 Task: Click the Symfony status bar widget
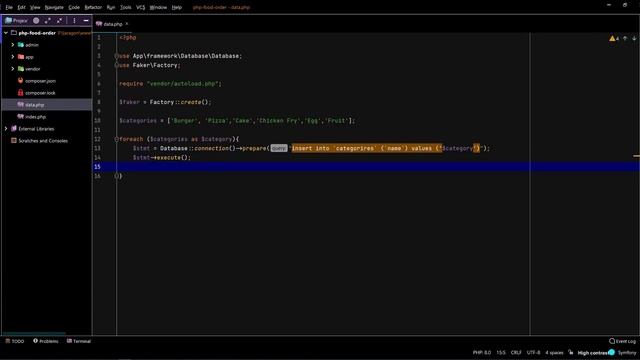[x=627, y=353]
